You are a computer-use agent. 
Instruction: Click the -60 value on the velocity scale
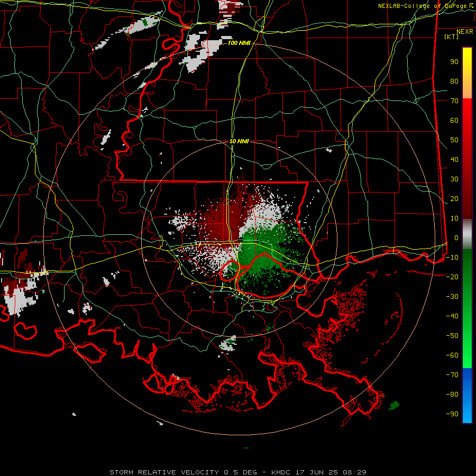point(452,355)
